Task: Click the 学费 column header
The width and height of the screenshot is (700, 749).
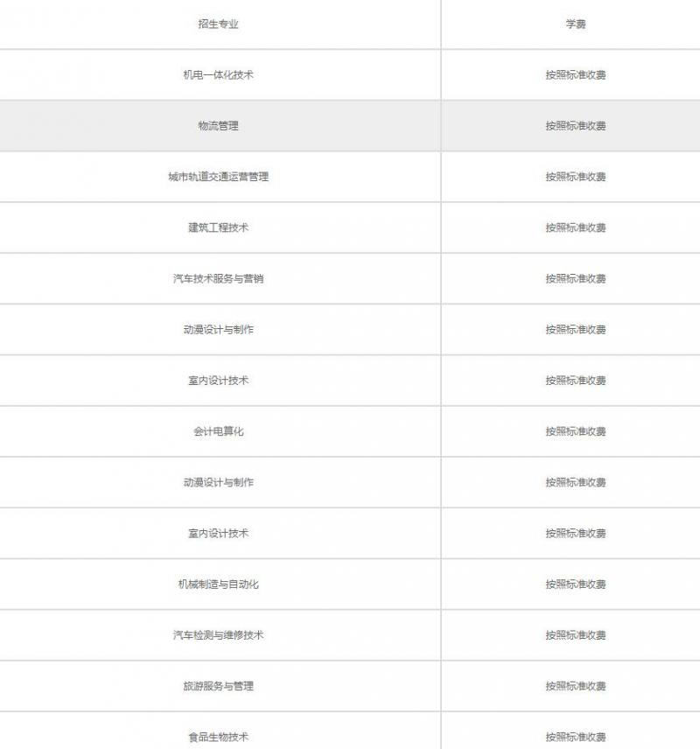Action: (575, 24)
